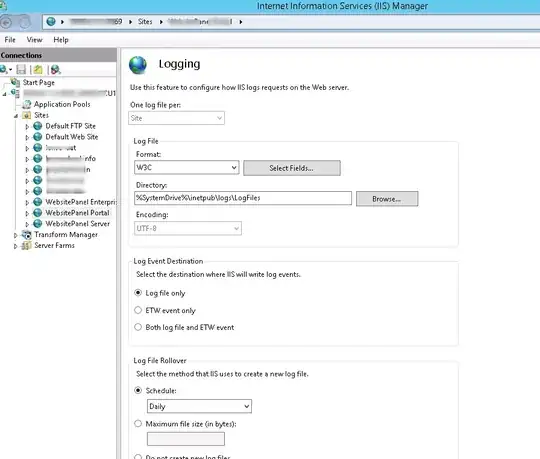This screenshot has width=540, height=459.
Task: Open the One log file per dropdown
Action: tap(176, 118)
